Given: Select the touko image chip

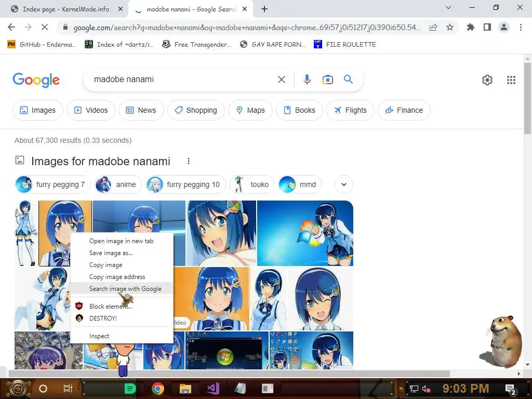Looking at the screenshot, I should [x=252, y=184].
